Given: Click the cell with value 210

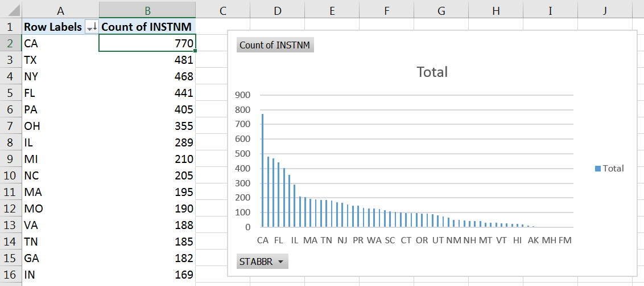Looking at the screenshot, I should [147, 159].
